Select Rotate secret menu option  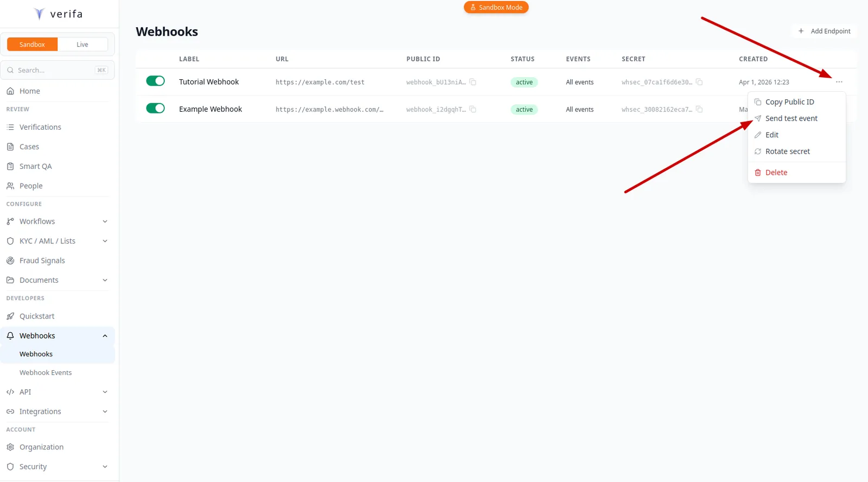pos(796,151)
